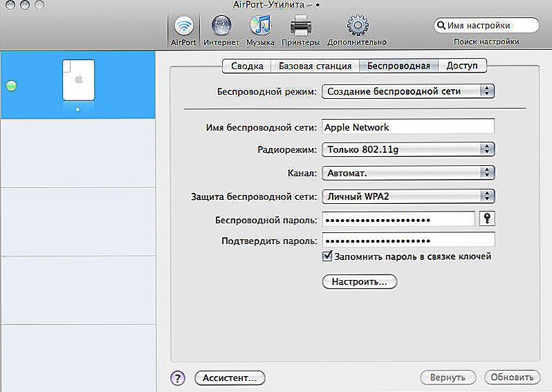Image resolution: width=552 pixels, height=392 pixels.
Task: Toggle Запомнить пароль в связке ключей checkbox
Action: click(x=327, y=256)
